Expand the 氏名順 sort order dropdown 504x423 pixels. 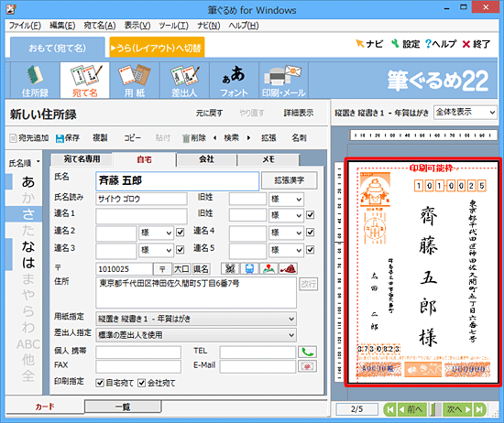point(24,163)
